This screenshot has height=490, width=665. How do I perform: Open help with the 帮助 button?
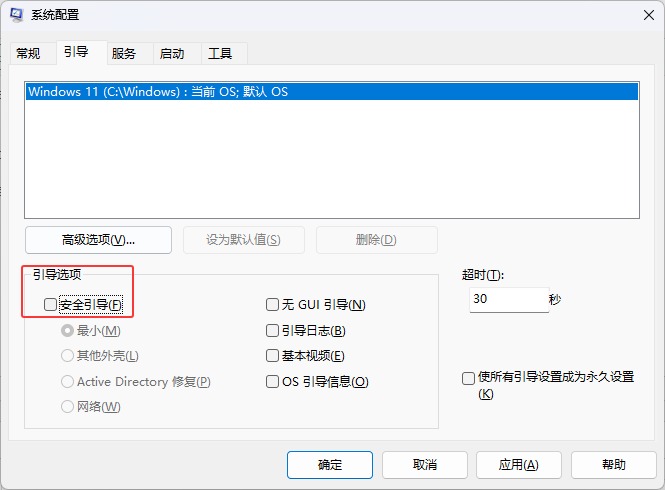click(x=614, y=465)
